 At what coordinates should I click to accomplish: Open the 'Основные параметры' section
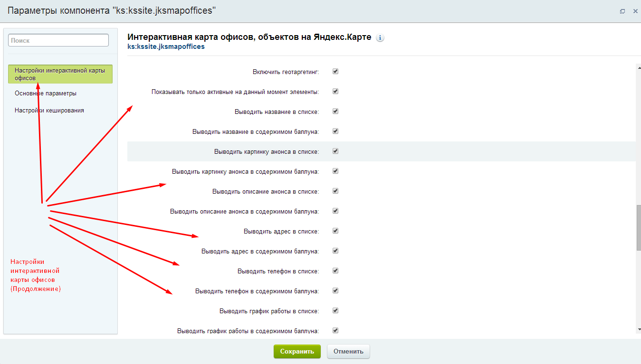[x=46, y=93]
